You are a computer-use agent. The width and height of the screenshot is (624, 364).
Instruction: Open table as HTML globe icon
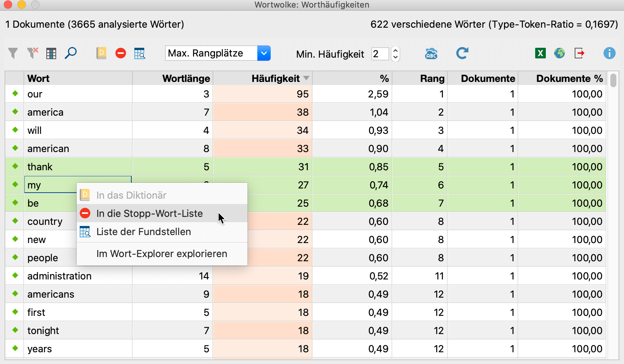[559, 53]
